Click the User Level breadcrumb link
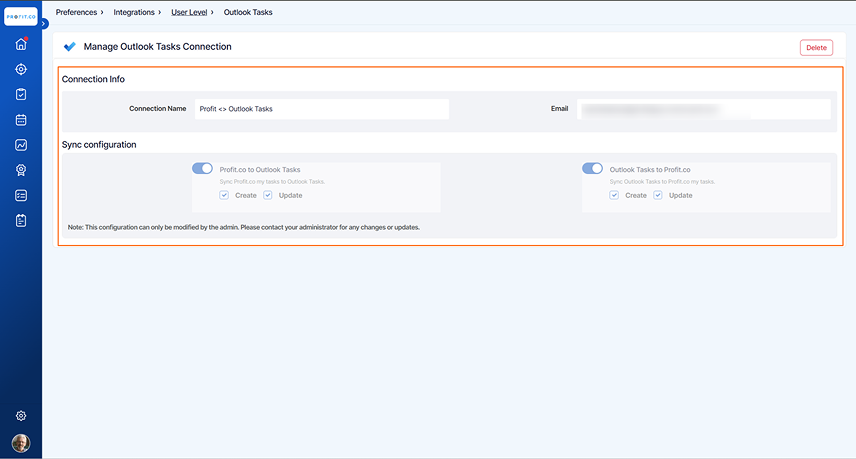856x459 pixels. tap(189, 12)
